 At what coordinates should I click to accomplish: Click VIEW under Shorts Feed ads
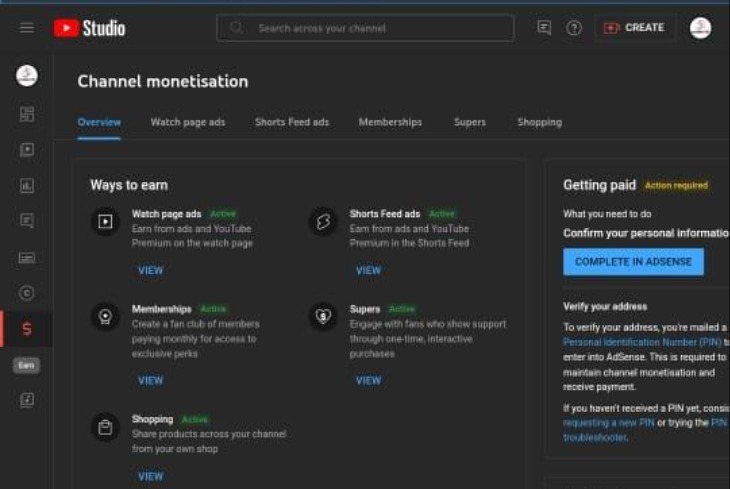click(x=369, y=271)
